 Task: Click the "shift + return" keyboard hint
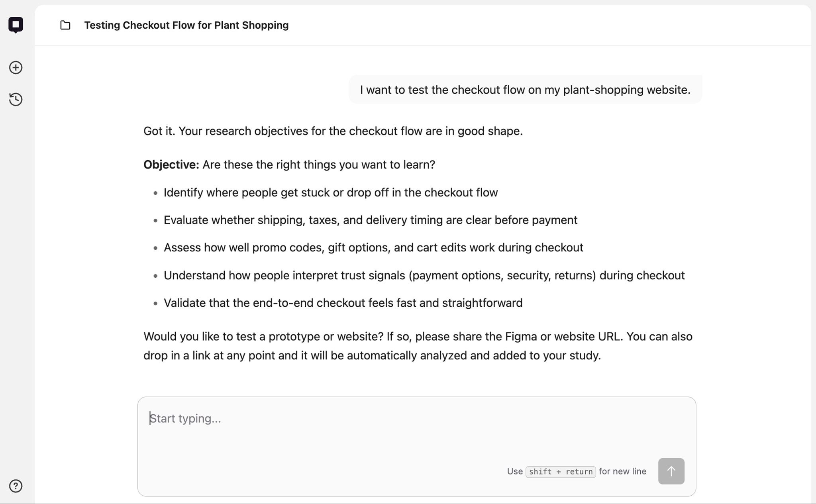pos(560,472)
